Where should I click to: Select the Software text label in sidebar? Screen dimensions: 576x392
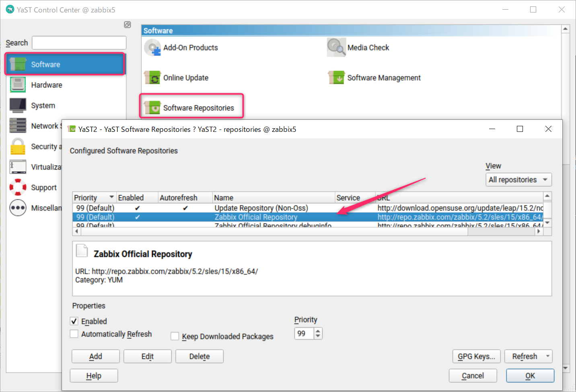(x=45, y=64)
